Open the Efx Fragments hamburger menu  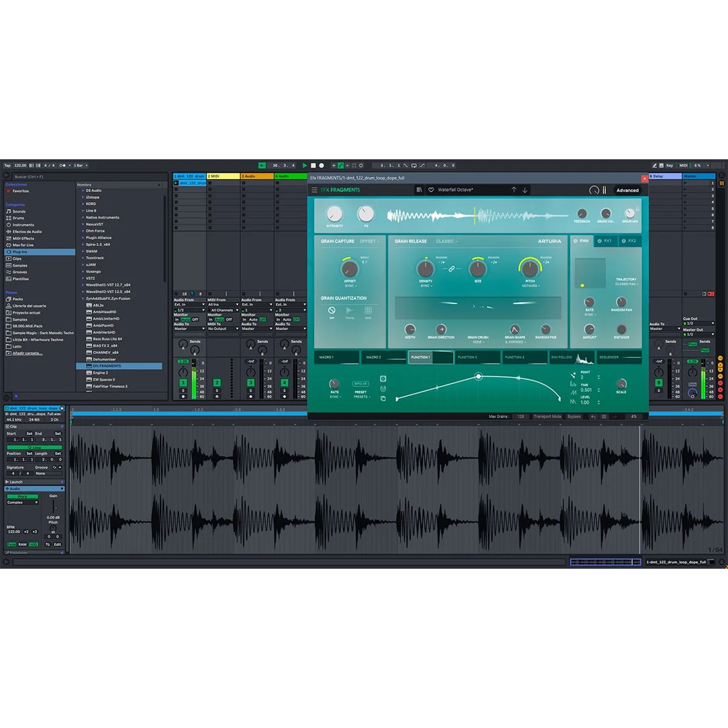click(314, 190)
